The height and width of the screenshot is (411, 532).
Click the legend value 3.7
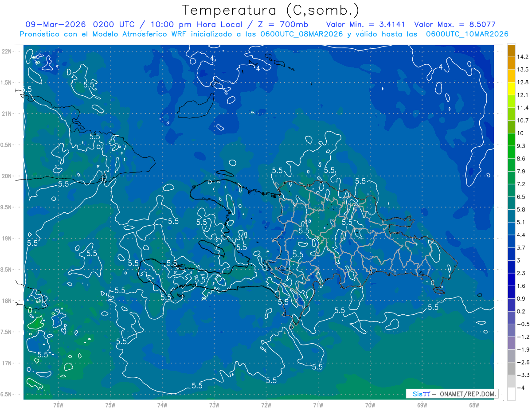521,248
